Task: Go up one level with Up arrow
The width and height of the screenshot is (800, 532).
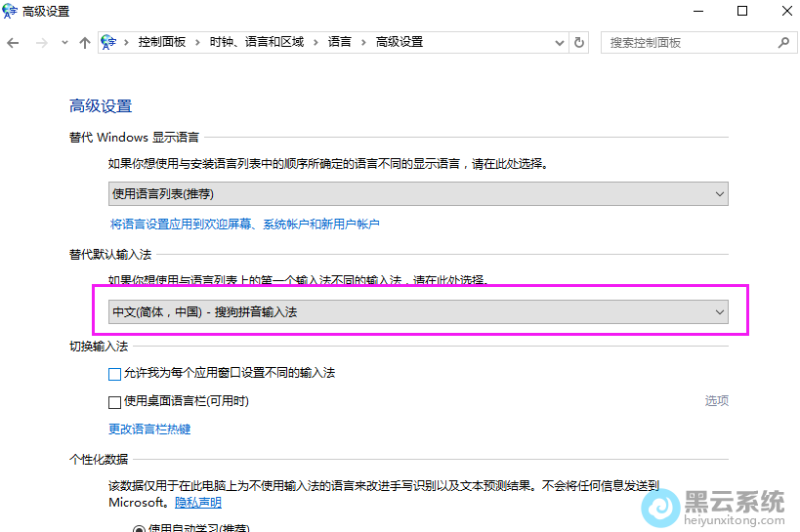Action: click(x=85, y=43)
